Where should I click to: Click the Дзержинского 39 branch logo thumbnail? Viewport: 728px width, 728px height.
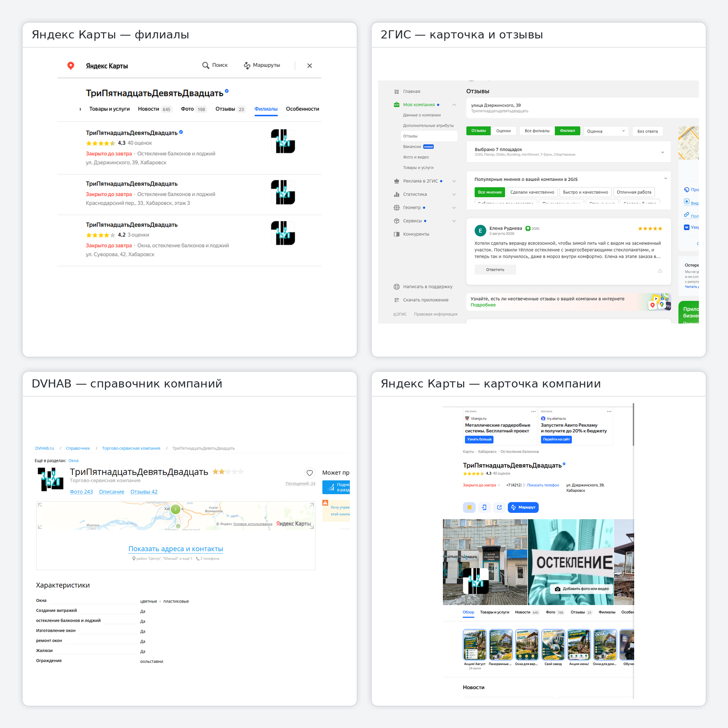283,141
